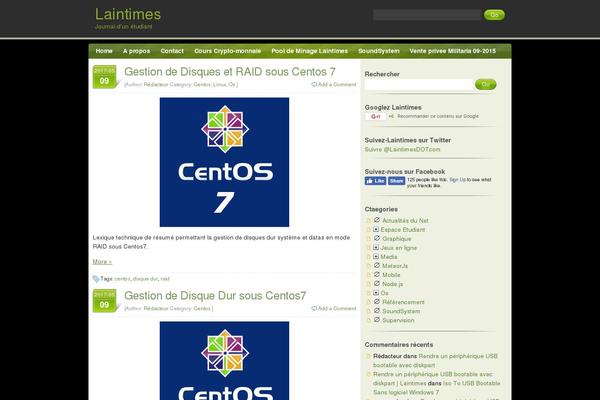This screenshot has height=400, width=600.
Task: Open Gestion de Disque Dur post title
Action: pos(215,296)
